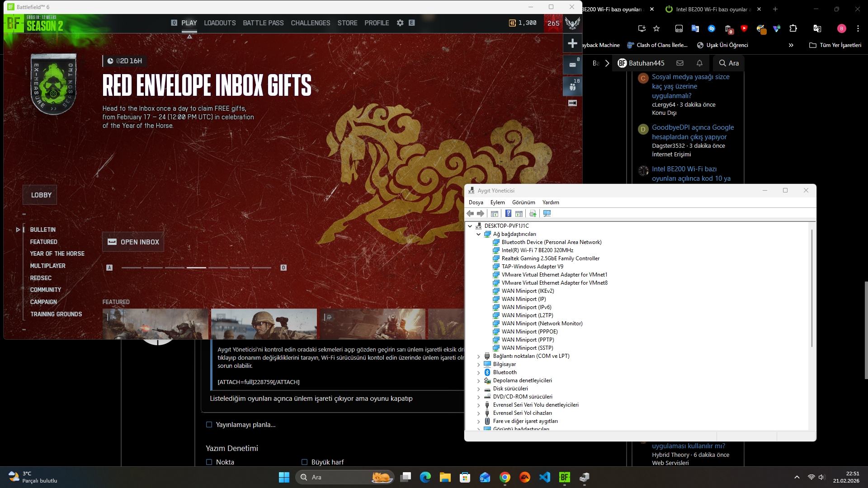Open the MULTIPLAYER section in Battlefield
868x488 pixels.
[47, 266]
